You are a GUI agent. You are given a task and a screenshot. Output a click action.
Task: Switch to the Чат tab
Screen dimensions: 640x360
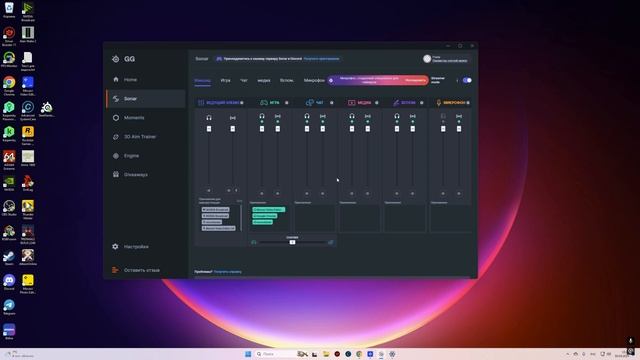tap(244, 80)
